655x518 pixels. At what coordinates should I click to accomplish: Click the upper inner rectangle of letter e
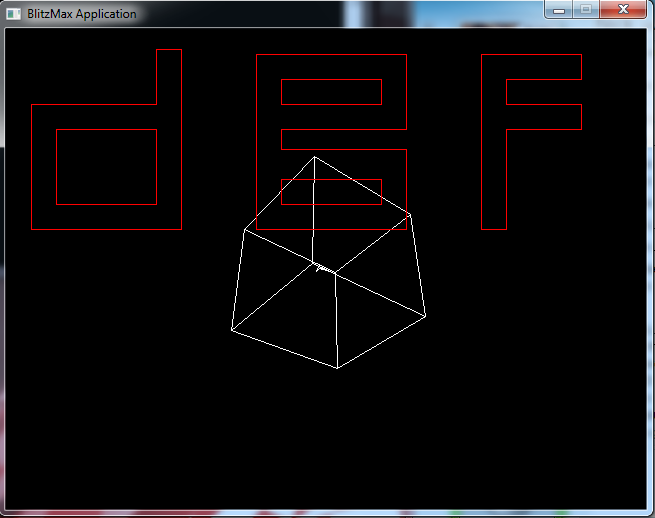(331, 92)
